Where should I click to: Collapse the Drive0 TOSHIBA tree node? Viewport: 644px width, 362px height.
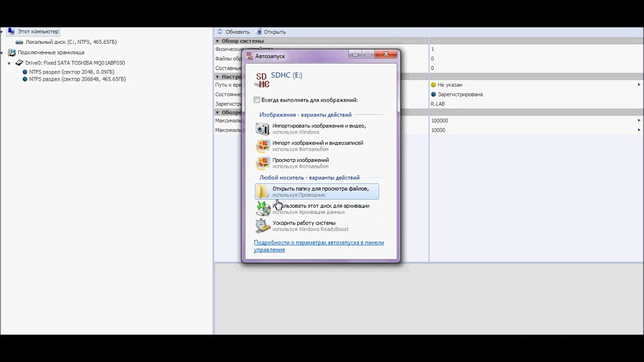[9, 63]
